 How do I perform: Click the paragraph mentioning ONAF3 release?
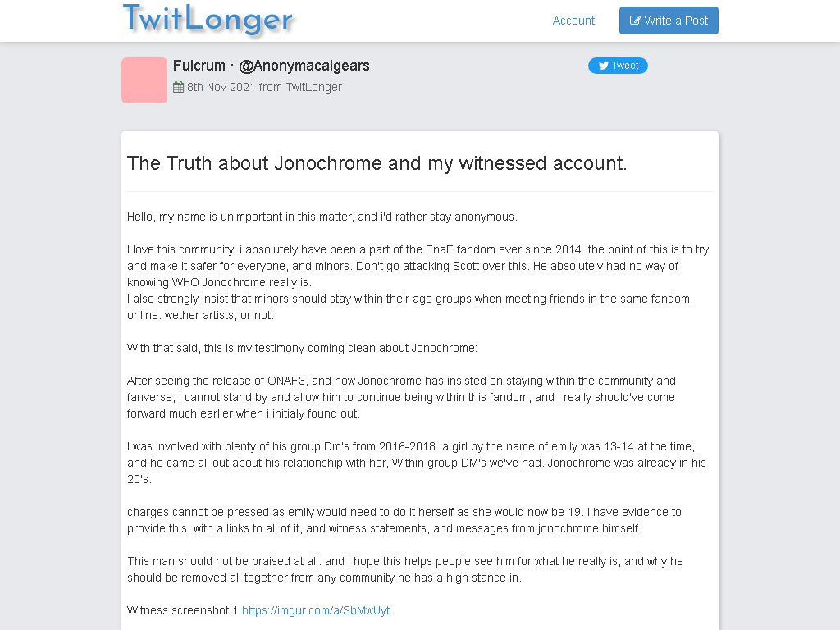401,397
